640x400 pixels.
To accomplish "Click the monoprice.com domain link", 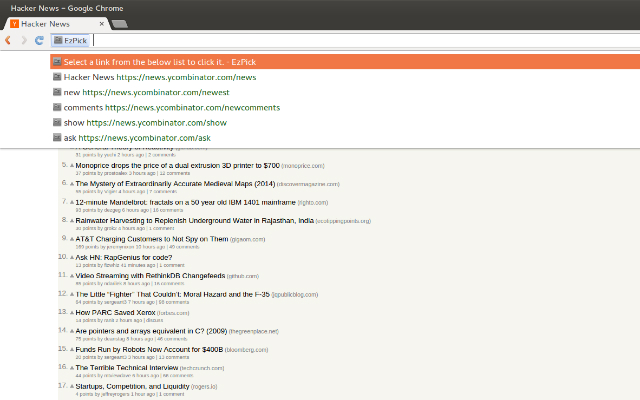I will click(x=303, y=166).
